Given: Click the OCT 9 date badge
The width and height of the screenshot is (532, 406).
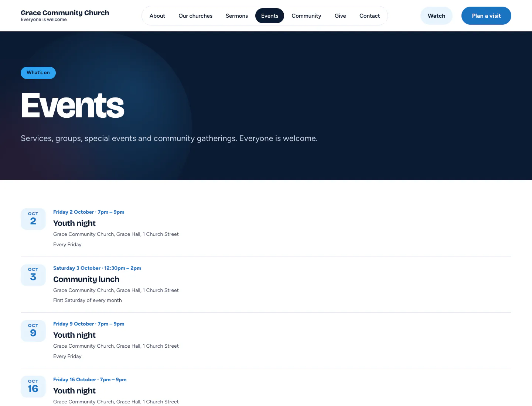Looking at the screenshot, I should (33, 331).
